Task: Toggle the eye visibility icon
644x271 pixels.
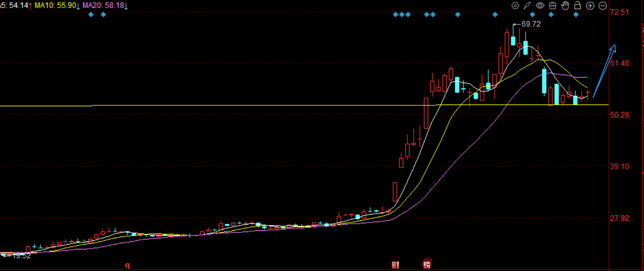Action: coord(540,5)
